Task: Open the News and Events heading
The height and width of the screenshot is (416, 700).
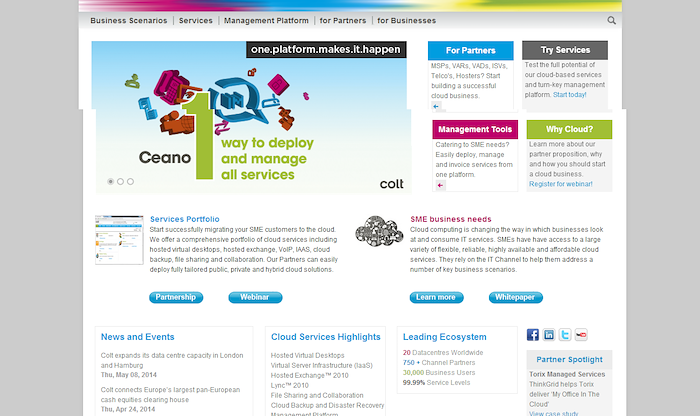Action: 138,337
